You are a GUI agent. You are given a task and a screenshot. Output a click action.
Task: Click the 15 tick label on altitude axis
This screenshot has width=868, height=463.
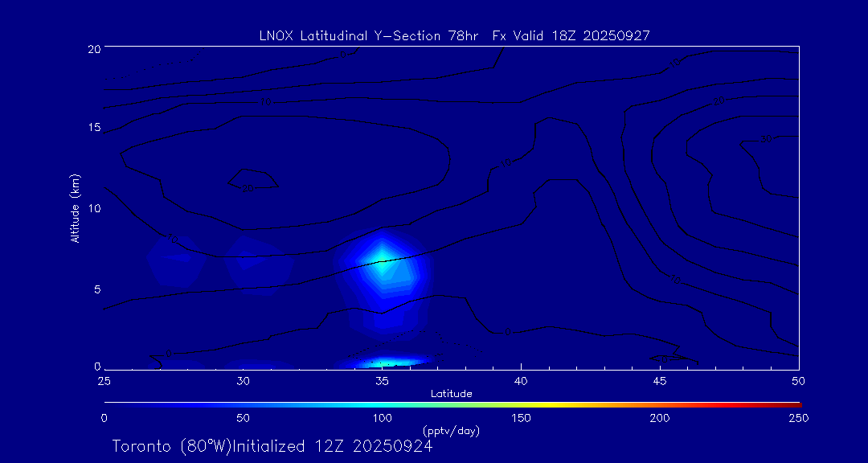pos(93,127)
